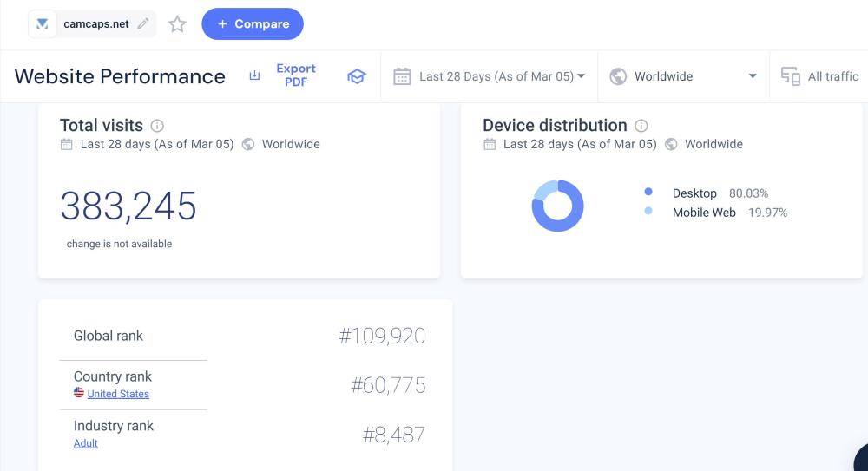Image resolution: width=868 pixels, height=471 pixels.
Task: Click the device distribution donut chart
Action: (x=557, y=206)
